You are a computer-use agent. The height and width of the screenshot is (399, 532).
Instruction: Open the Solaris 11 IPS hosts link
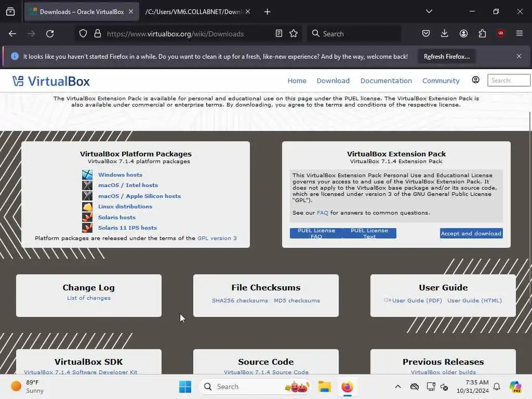(127, 228)
